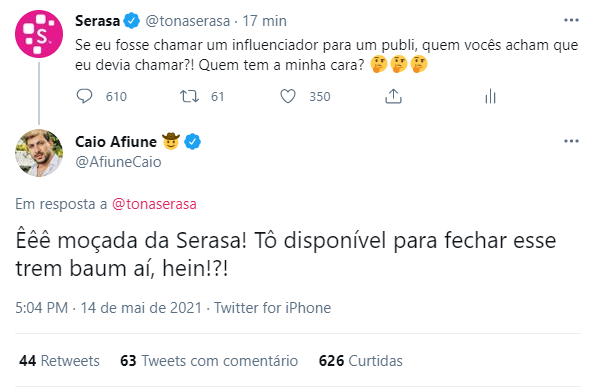Click the reply speech bubble icon

(x=84, y=97)
